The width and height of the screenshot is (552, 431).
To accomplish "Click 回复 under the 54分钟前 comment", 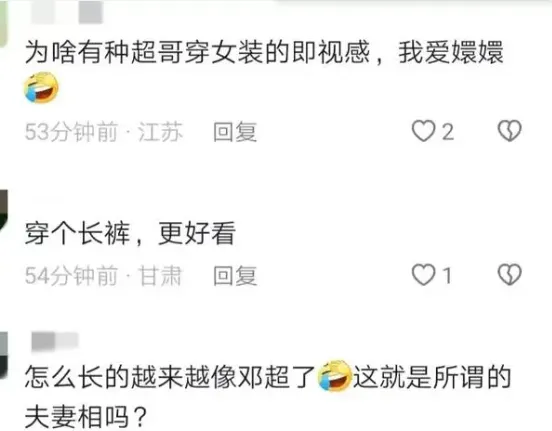I will pyautogui.click(x=235, y=275).
